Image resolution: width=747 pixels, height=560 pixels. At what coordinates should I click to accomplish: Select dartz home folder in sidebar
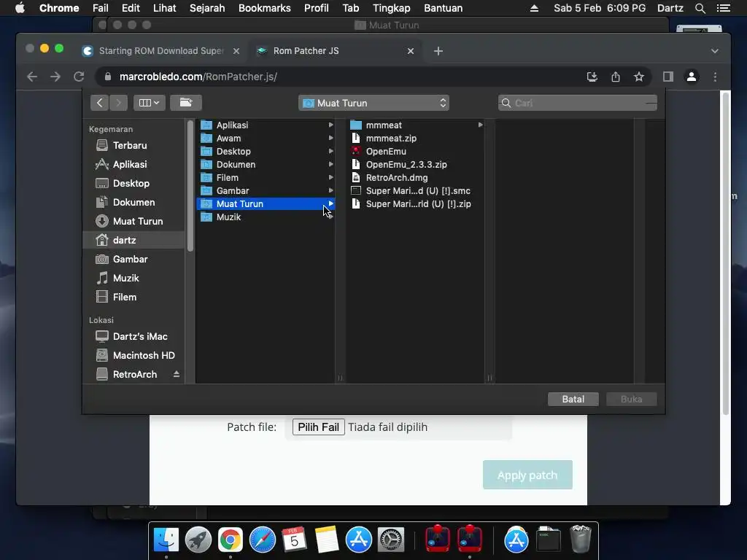tap(133, 240)
